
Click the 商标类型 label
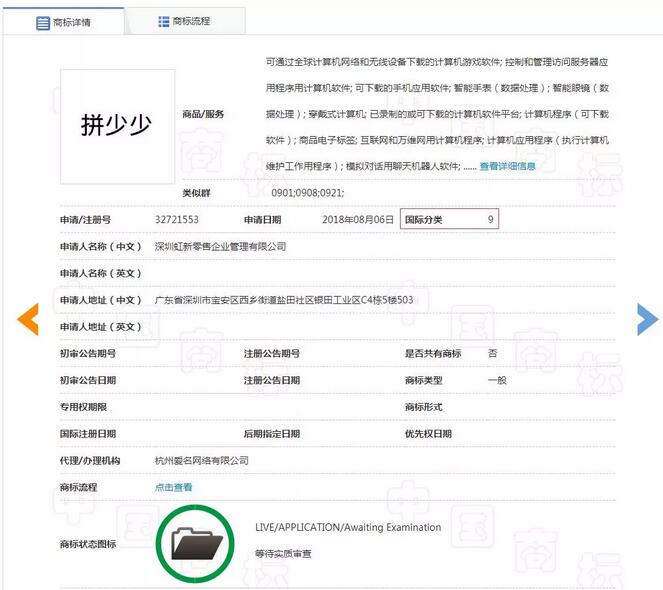tap(424, 380)
